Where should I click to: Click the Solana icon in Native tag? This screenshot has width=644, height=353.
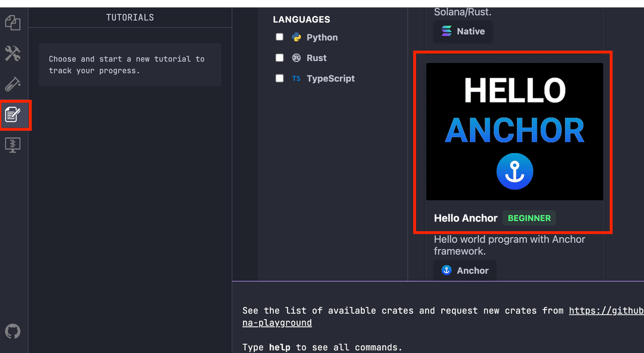point(447,31)
